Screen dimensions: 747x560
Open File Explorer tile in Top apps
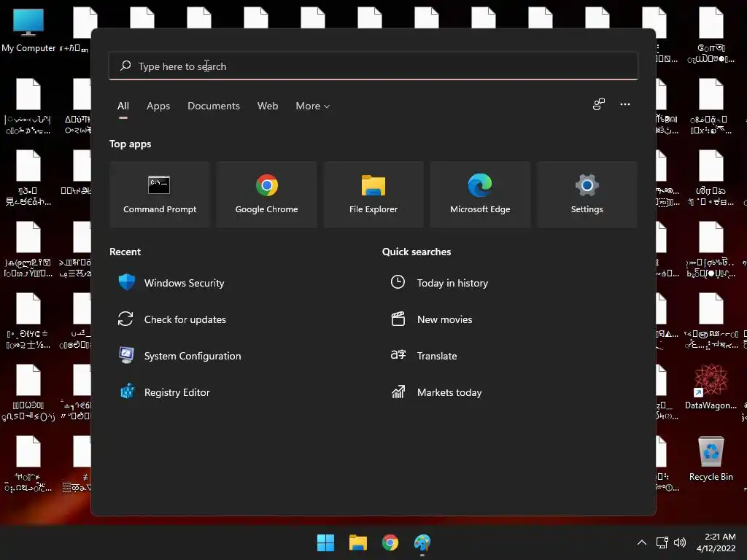(373, 194)
